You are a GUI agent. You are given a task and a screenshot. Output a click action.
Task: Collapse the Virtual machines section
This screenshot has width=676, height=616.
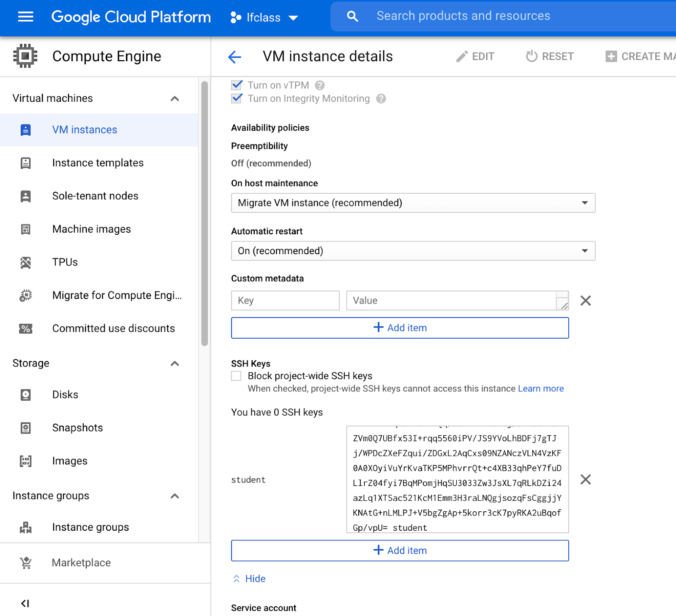175,98
